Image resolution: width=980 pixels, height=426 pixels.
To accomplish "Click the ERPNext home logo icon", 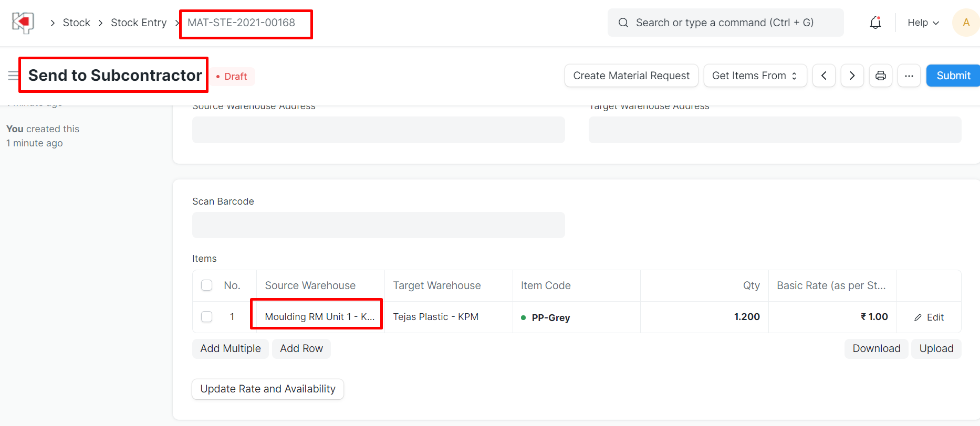I will [23, 23].
